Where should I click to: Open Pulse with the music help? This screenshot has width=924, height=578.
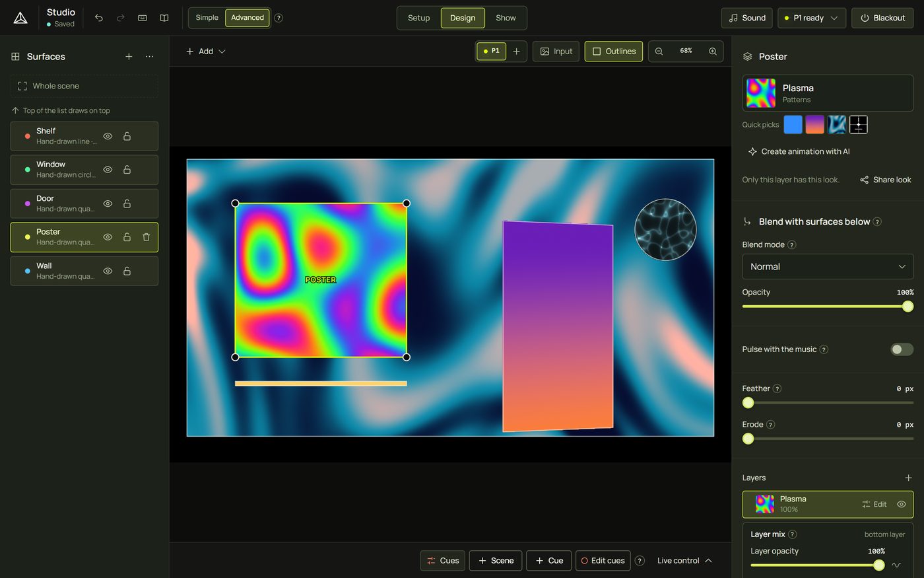point(824,349)
